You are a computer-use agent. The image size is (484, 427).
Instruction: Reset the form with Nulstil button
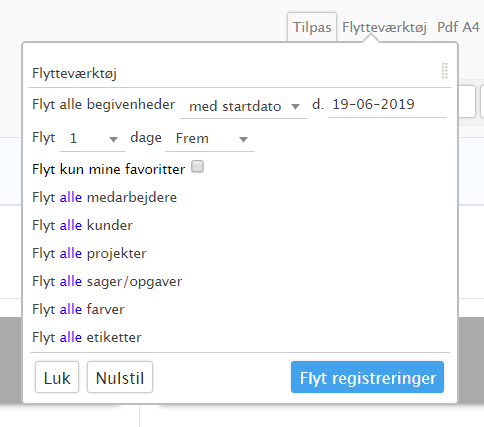tap(120, 377)
